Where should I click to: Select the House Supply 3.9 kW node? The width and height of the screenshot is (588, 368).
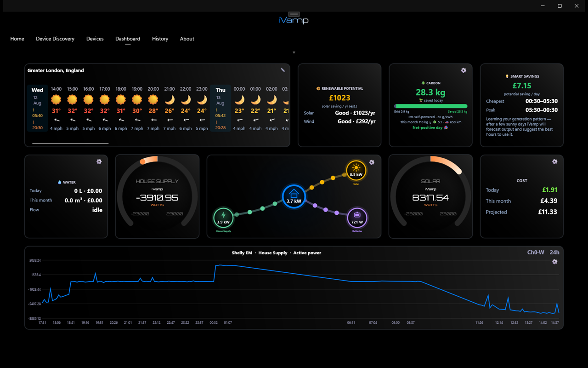[x=224, y=218]
